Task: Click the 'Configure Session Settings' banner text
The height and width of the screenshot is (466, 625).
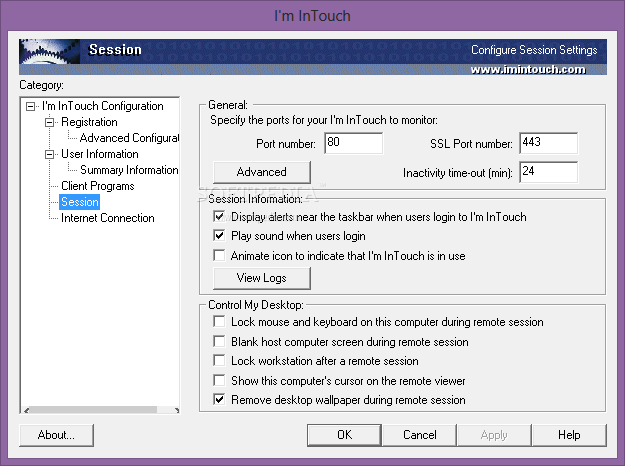Action: coord(534,50)
